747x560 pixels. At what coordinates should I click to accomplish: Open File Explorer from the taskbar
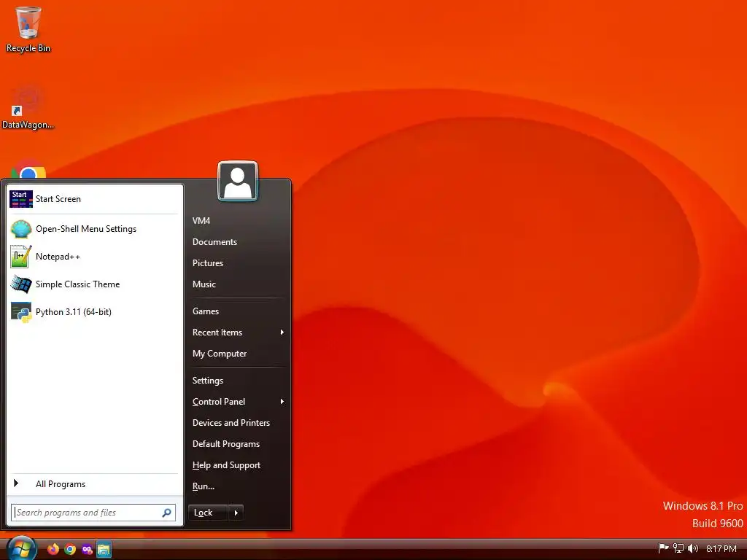click(x=104, y=549)
